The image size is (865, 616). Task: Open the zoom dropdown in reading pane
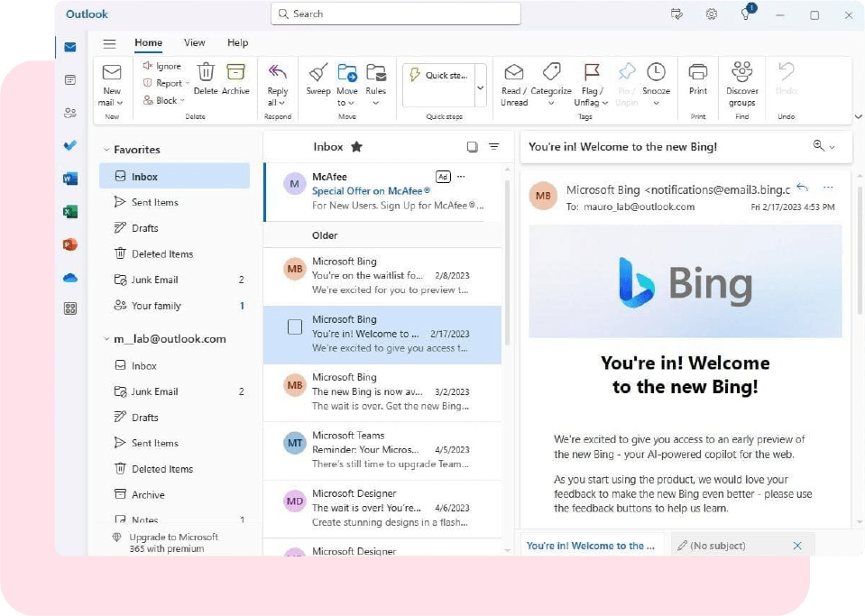(824, 146)
